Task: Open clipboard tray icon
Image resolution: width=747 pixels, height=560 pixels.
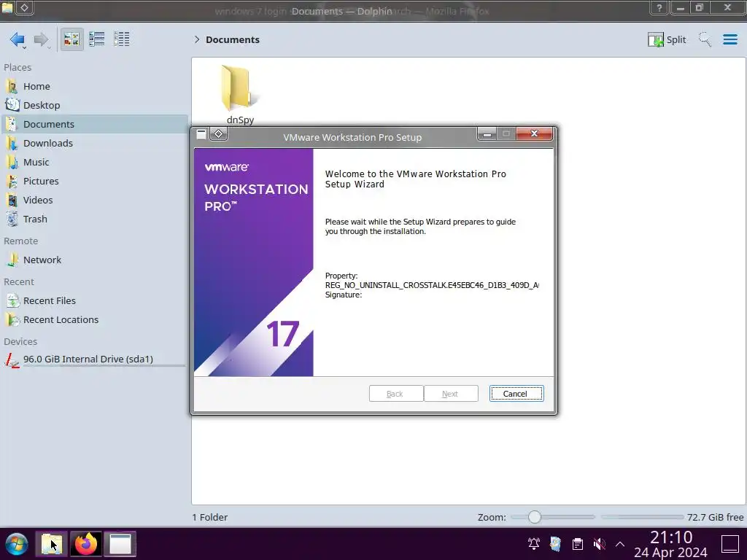Action: point(578,544)
